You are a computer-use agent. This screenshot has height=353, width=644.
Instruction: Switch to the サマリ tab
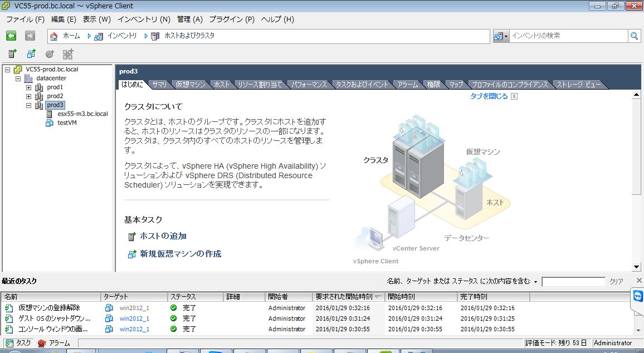[x=159, y=85]
